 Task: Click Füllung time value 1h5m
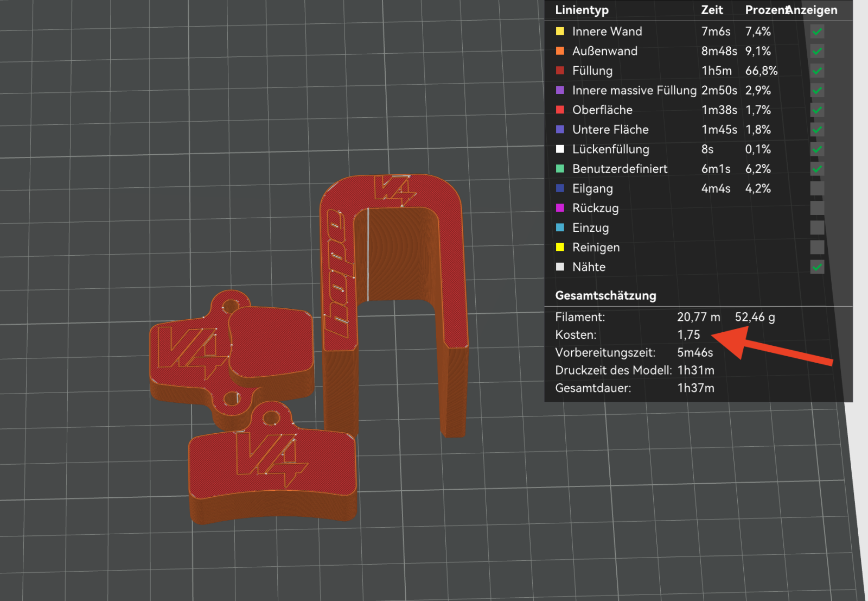click(x=716, y=71)
